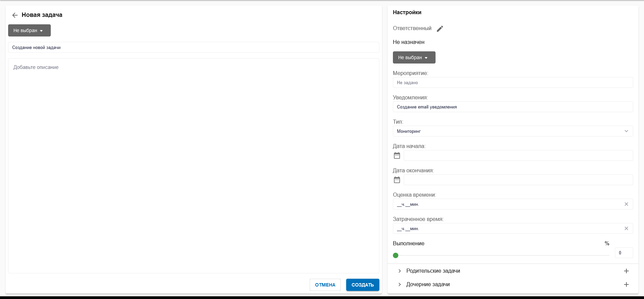Click the Мероприятие field showing Не задано

point(512,82)
